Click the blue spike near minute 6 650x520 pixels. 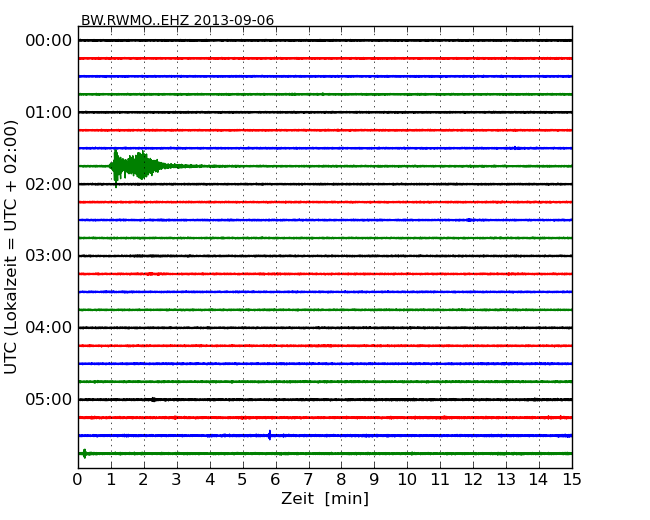tap(270, 435)
